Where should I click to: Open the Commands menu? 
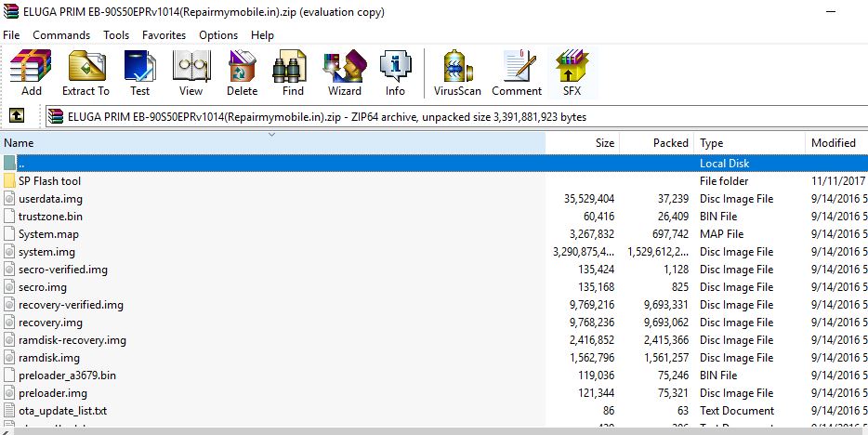pyautogui.click(x=61, y=35)
